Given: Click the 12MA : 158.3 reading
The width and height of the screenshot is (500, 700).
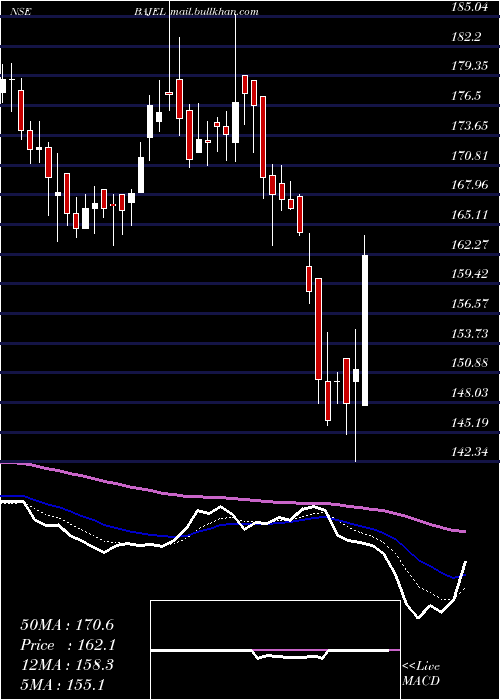Looking at the screenshot, I should [x=67, y=665].
